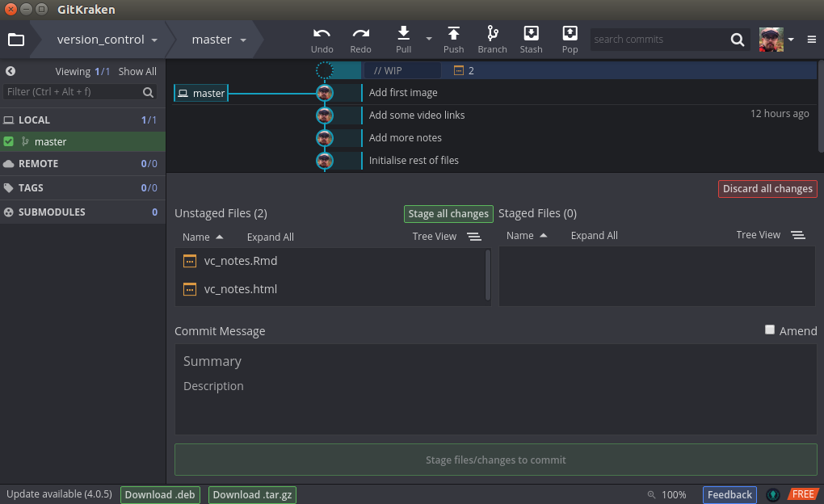
Task: Sort unstaged files by Name
Action: point(203,237)
